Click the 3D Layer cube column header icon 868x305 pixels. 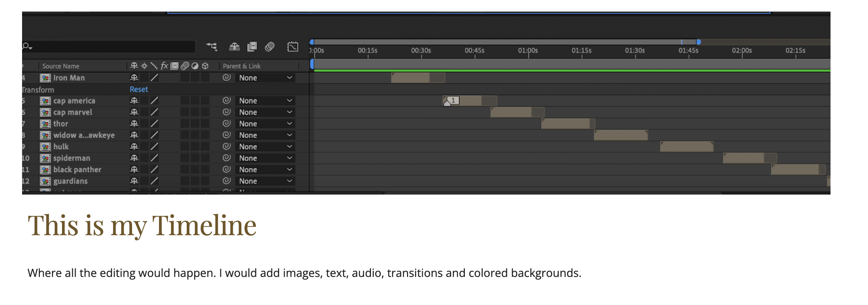tap(205, 66)
